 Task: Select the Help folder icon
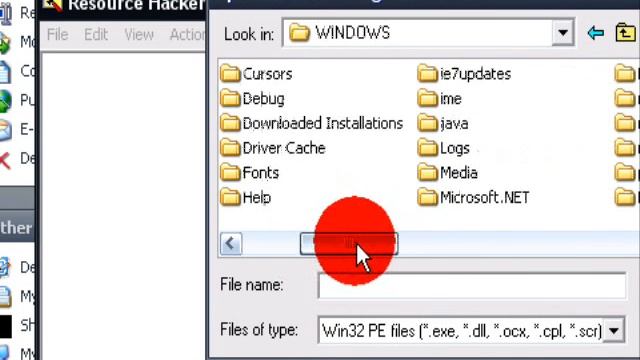pos(230,198)
